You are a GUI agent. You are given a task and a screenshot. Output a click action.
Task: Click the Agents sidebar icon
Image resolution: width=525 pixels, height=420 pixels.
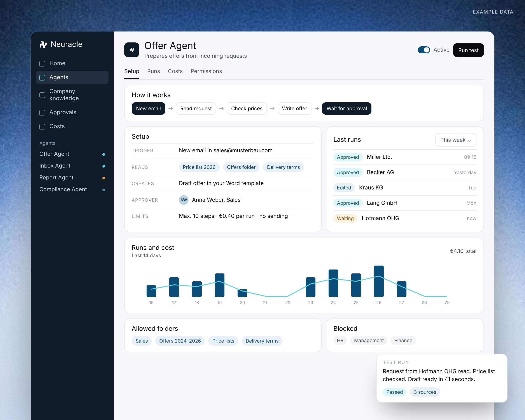coord(42,77)
